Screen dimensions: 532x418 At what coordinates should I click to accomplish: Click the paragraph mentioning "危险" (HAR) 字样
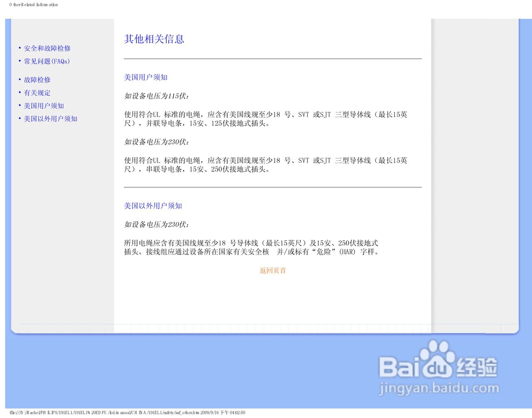coord(252,247)
